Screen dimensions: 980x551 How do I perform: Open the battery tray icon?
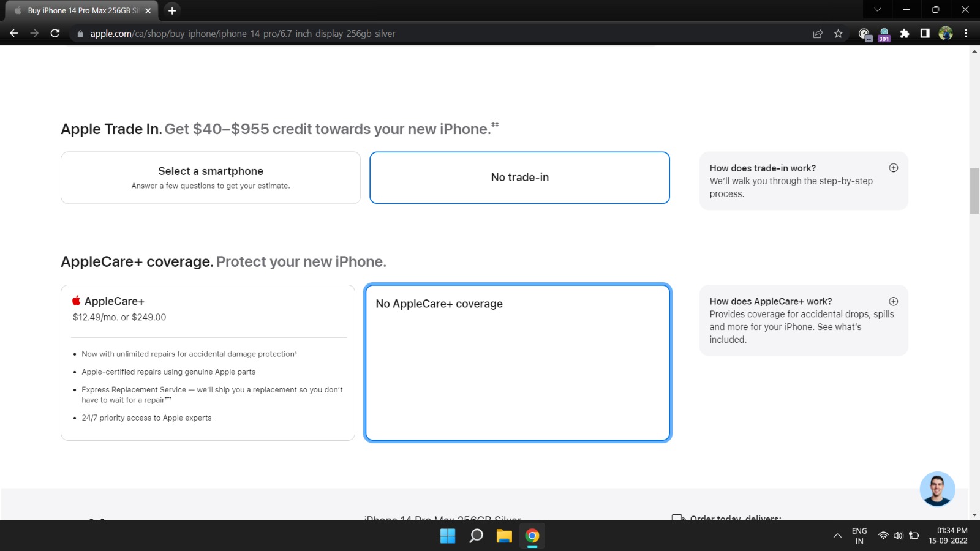914,536
